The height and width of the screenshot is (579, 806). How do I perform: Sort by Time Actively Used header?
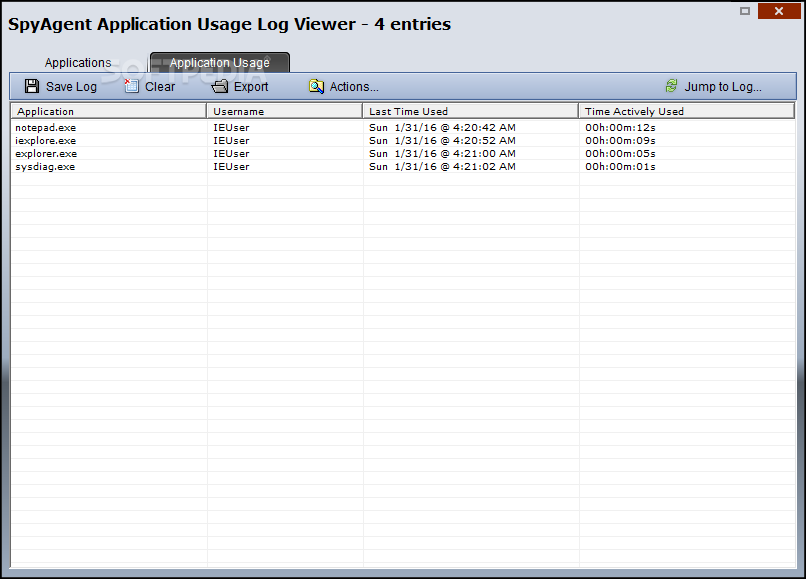pyautogui.click(x=687, y=111)
